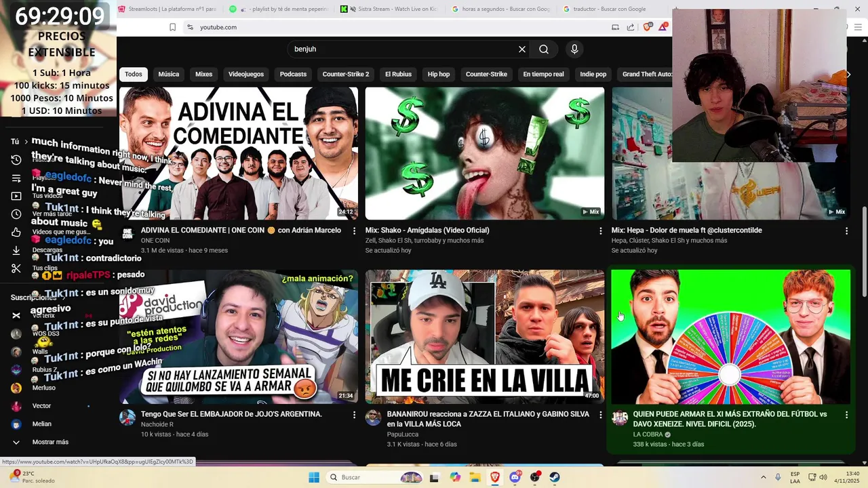
Task: Open liked videos thumbs-up icon
Action: tap(16, 232)
